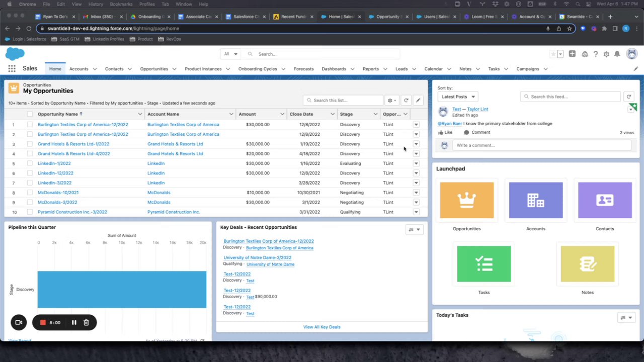Like the Taylor Lint feed post
The height and width of the screenshot is (362, 644).
(x=445, y=132)
